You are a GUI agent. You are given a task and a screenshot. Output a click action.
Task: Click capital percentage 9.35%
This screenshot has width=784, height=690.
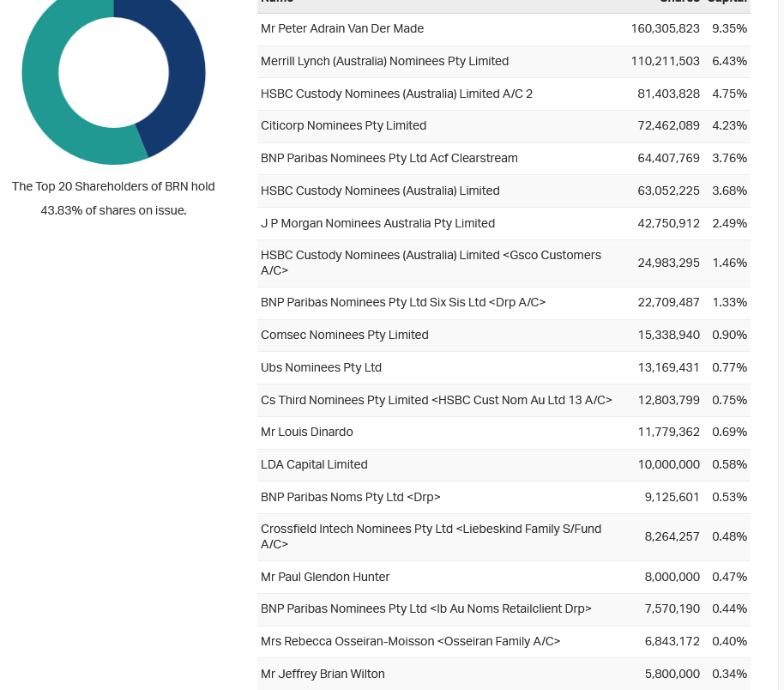(729, 28)
